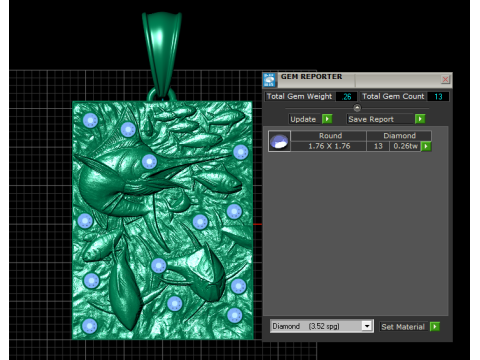Select the gem at the pendant's top-left corner
480x360 pixels.
90,120
